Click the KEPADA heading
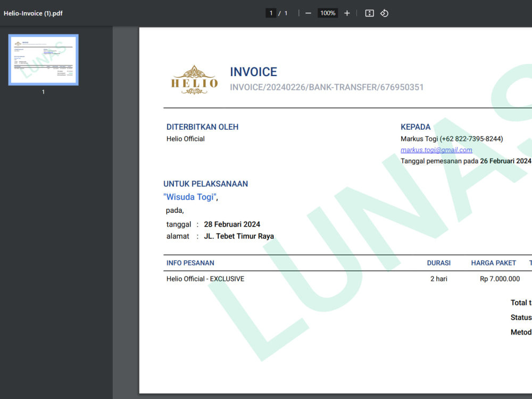Image resolution: width=532 pixels, height=399 pixels. point(415,127)
